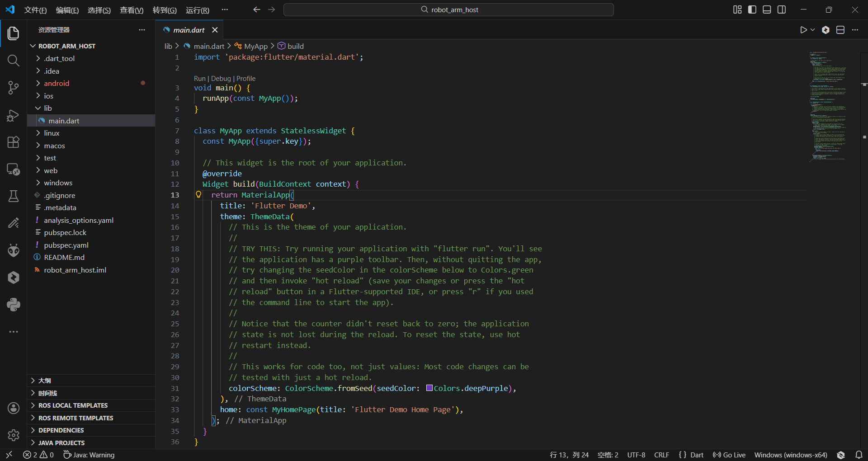The width and height of the screenshot is (868, 461).
Task: Expand ROS LOCAL TEMPLATES section
Action: click(x=91, y=405)
